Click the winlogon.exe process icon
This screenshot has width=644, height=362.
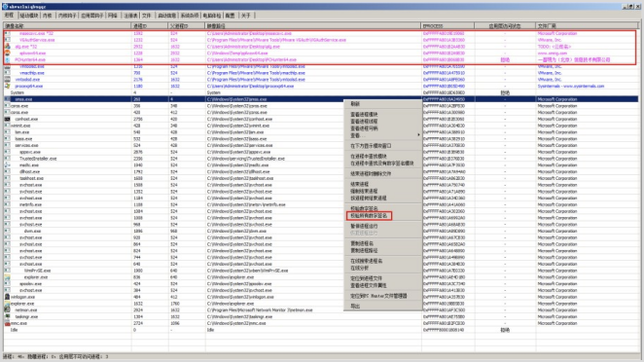(8, 297)
